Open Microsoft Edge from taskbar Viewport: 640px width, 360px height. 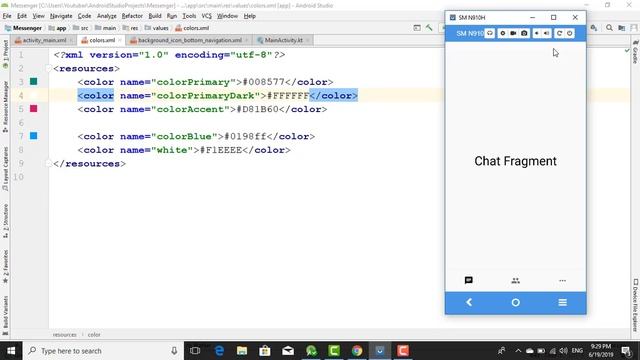coord(219,351)
